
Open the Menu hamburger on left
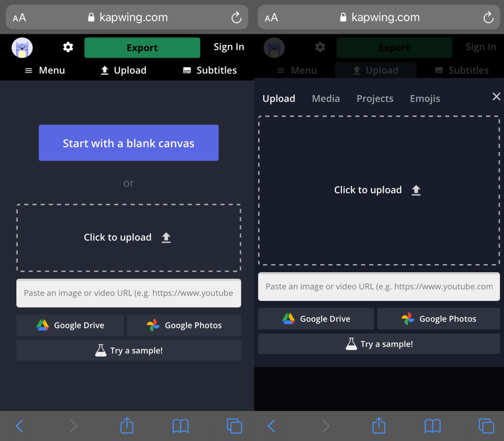coord(45,70)
